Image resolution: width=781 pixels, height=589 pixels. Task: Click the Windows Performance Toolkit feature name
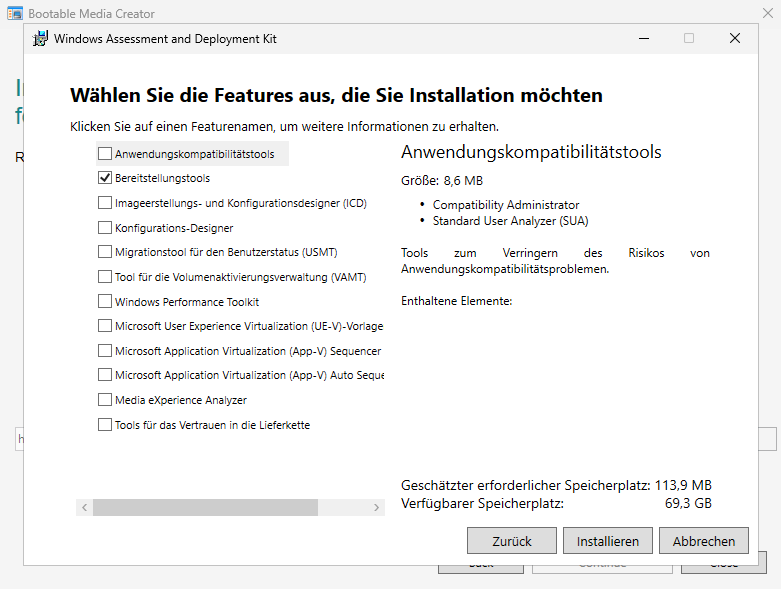(x=187, y=302)
